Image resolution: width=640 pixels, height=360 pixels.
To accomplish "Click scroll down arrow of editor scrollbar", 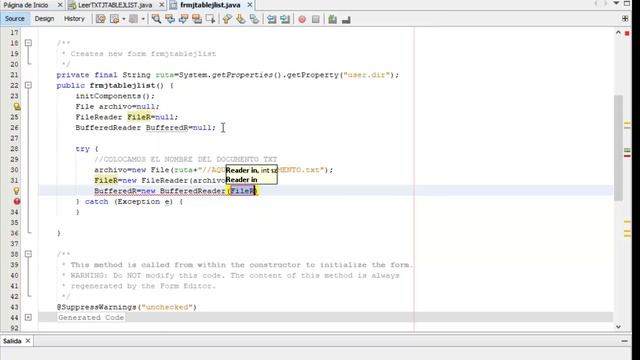I will (618, 326).
